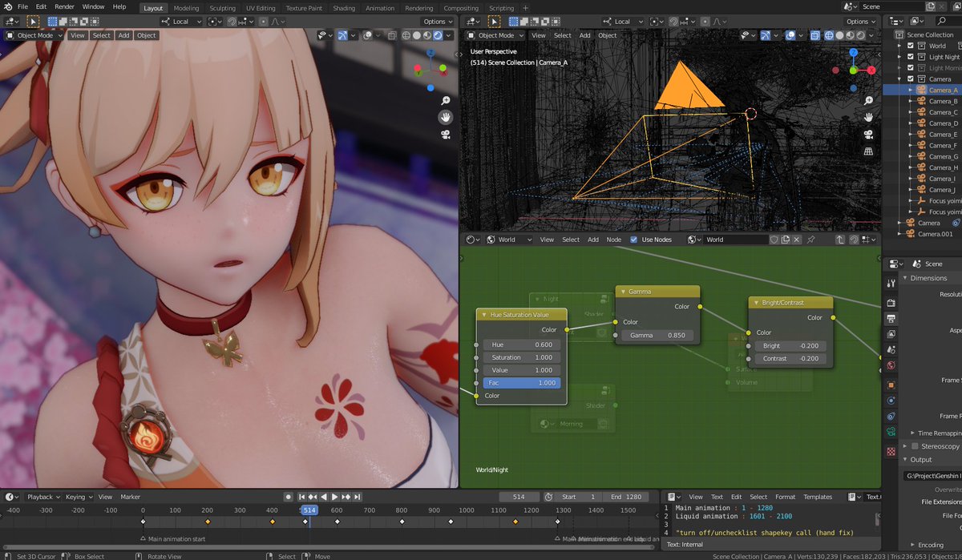Screen dimensions: 962x560
Task: Jump to timeline end frame
Action: [356, 497]
